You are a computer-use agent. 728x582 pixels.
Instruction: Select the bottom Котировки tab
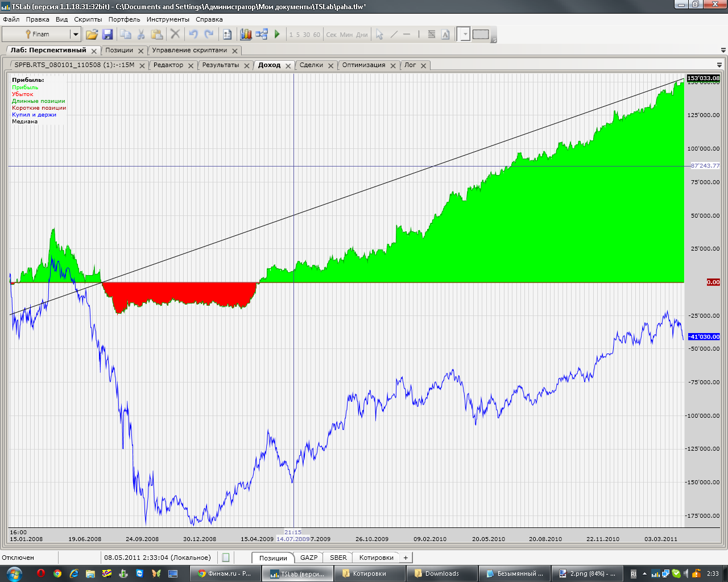point(377,558)
